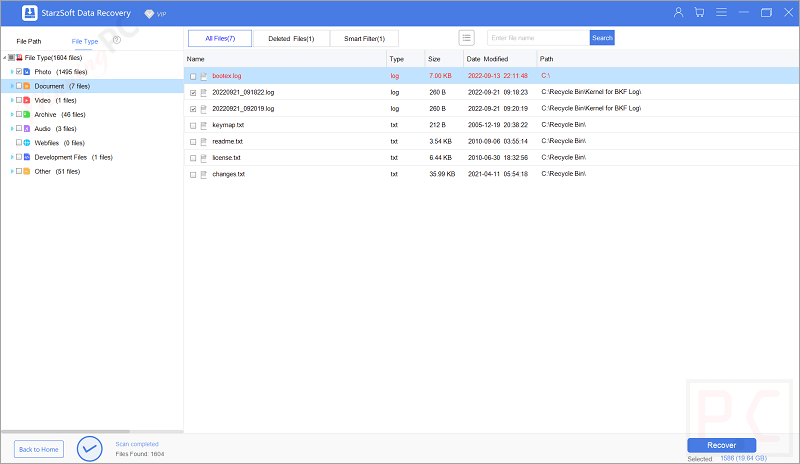Select the Archive (46 files) tree item
Screen dimensions: 800x464
(60, 115)
